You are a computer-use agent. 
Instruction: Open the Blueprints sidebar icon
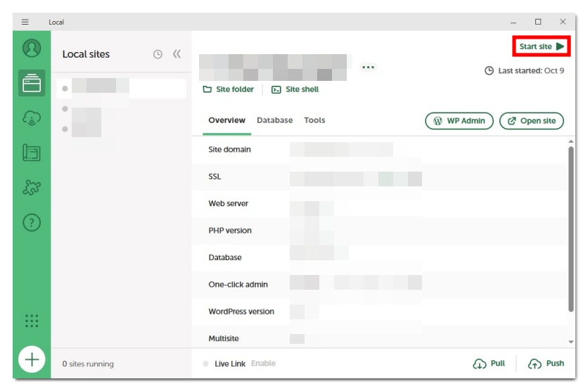(32, 153)
